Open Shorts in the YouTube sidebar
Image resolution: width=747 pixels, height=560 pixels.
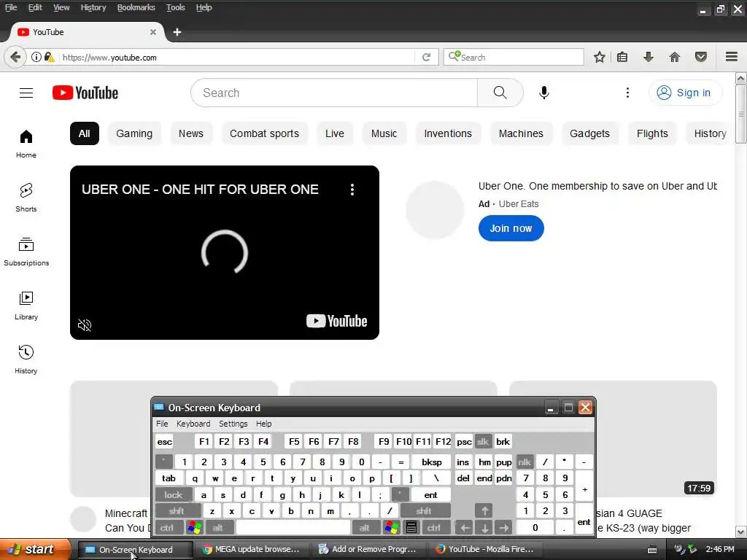[x=26, y=198]
